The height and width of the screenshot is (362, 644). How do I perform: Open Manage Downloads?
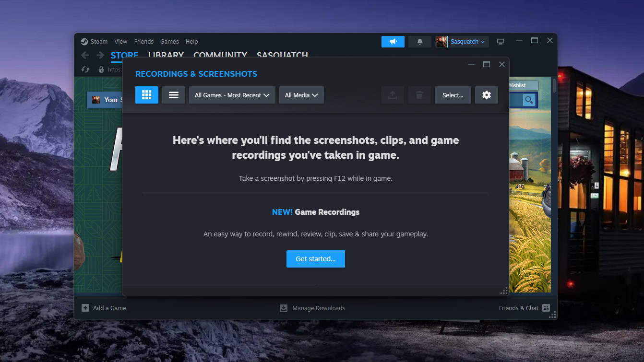(x=312, y=308)
